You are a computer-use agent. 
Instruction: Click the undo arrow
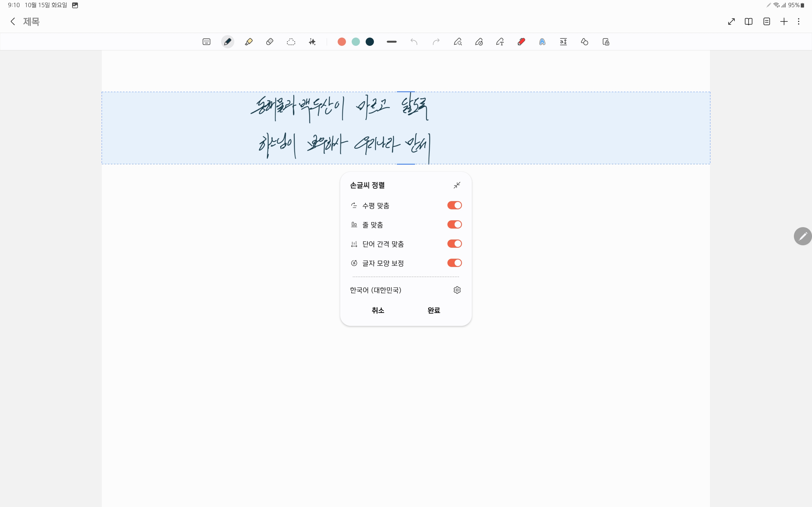tap(414, 42)
